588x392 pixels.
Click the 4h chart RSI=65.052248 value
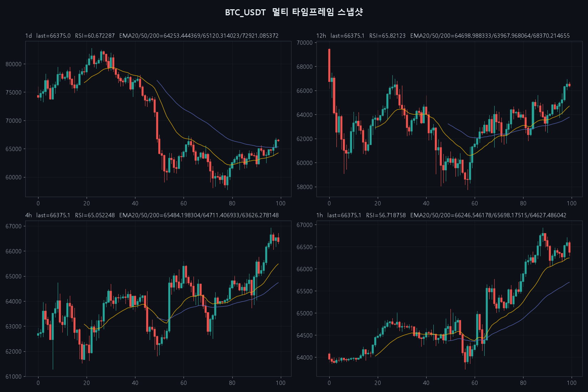coord(95,215)
